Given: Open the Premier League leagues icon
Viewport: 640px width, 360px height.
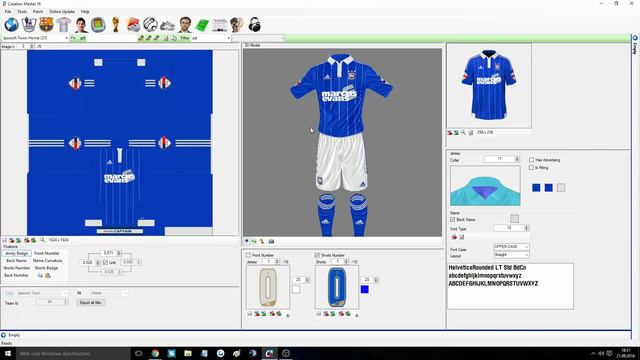Looking at the screenshot, I should click(29, 25).
